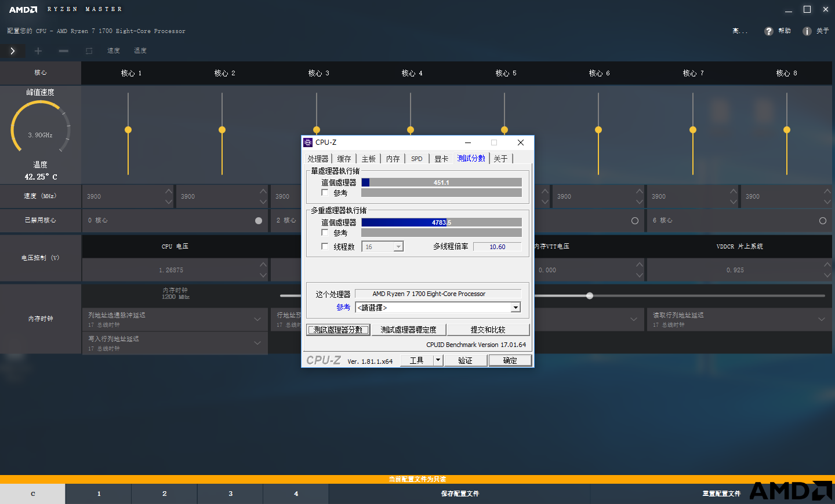
Task: Increase Core 8 speed with up arrow
Action: click(827, 191)
